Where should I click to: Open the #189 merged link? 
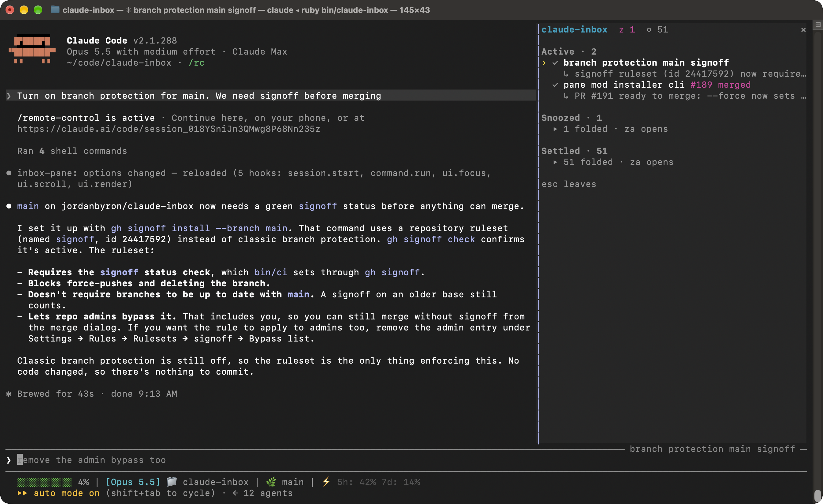(721, 85)
